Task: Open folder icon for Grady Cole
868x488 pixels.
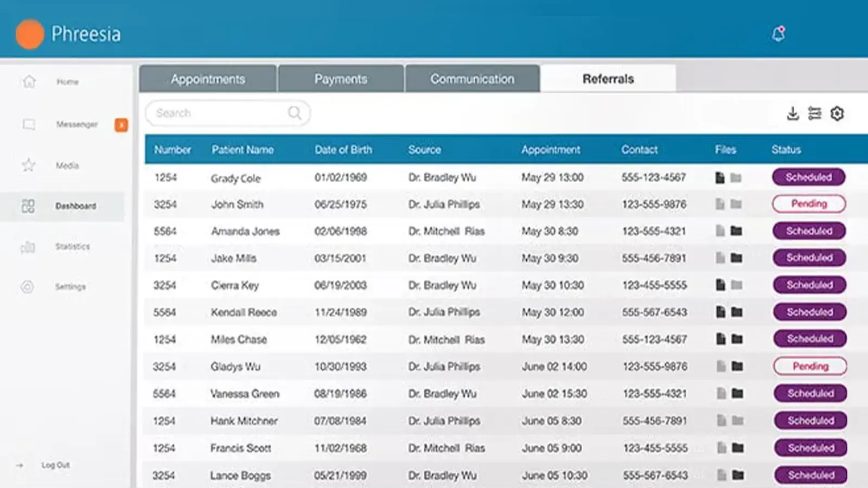Action: [736, 177]
